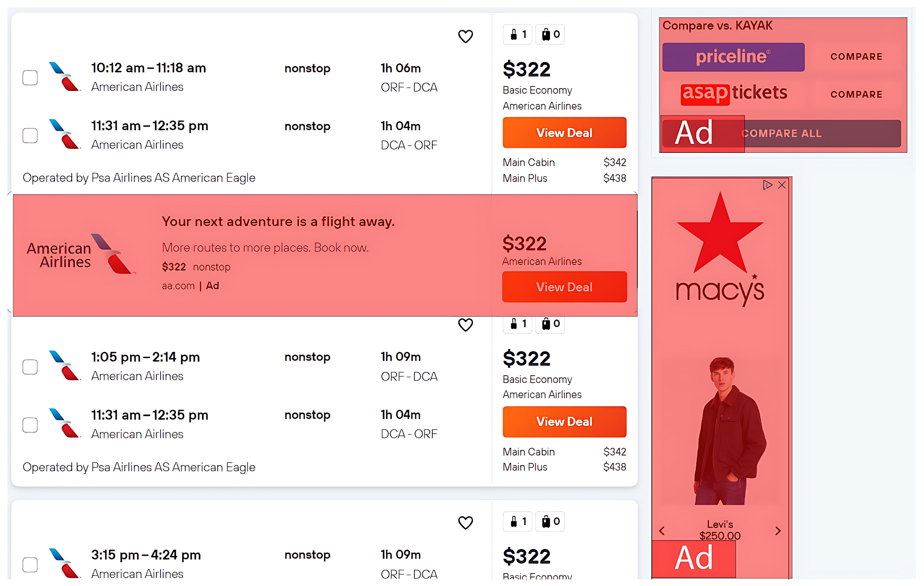The width and height of the screenshot is (924, 586).
Task: Click Compare next to priceline
Action: coord(856,57)
